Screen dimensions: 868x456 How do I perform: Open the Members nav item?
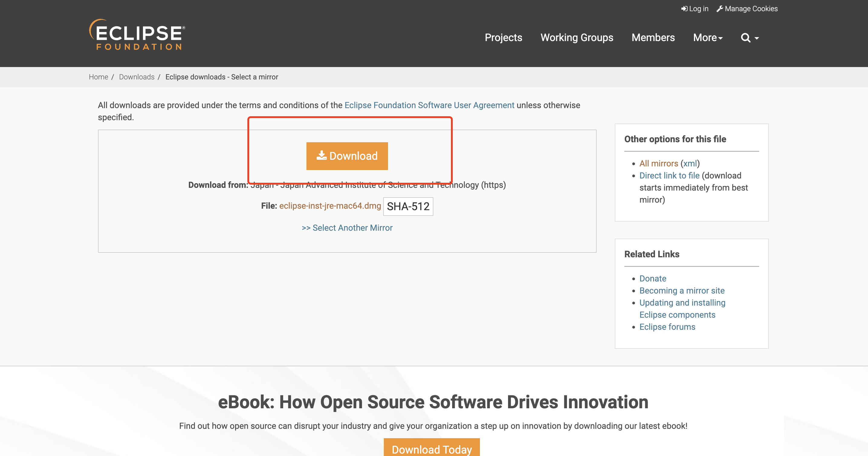pyautogui.click(x=653, y=38)
